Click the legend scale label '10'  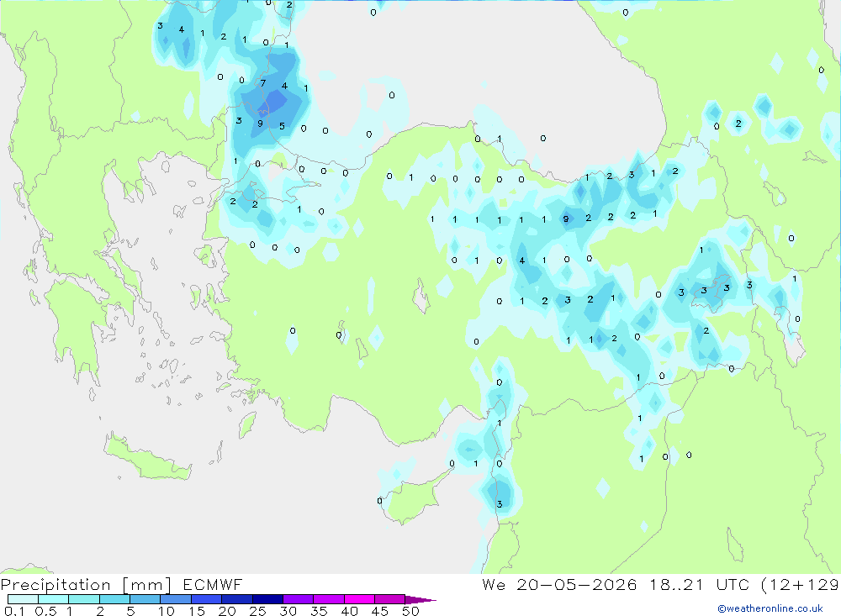[167, 611]
